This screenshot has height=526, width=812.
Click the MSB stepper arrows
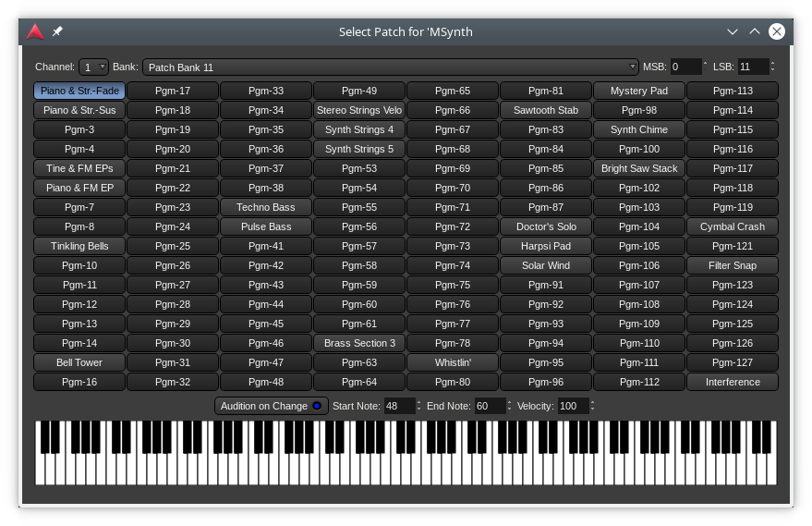(x=705, y=67)
